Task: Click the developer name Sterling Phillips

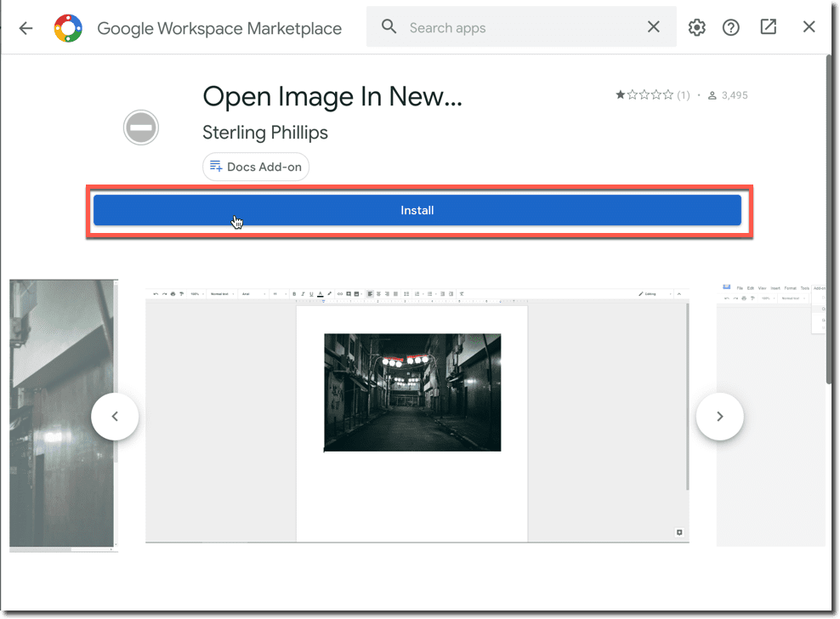Action: [x=264, y=133]
